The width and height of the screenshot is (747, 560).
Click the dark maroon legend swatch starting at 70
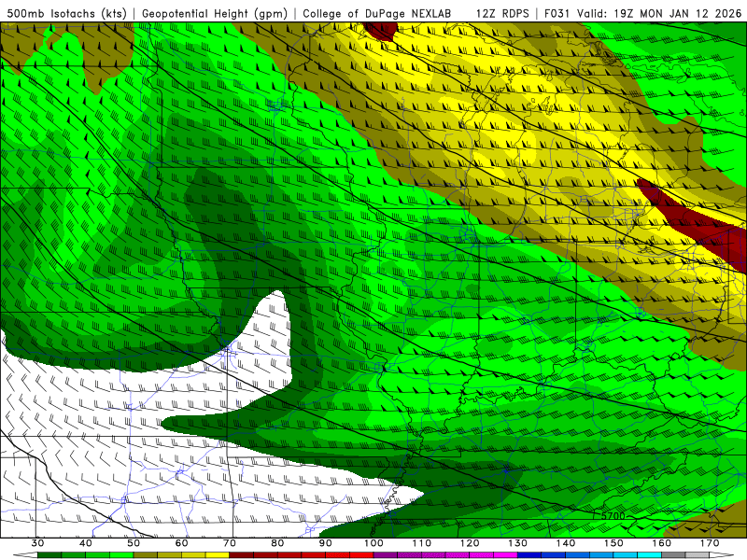tap(242, 555)
